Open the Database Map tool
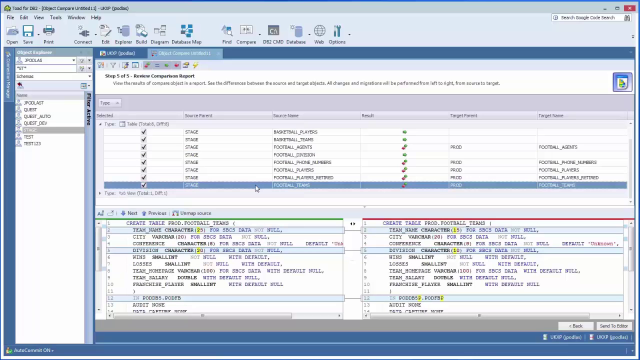640x360 pixels. 187,34
